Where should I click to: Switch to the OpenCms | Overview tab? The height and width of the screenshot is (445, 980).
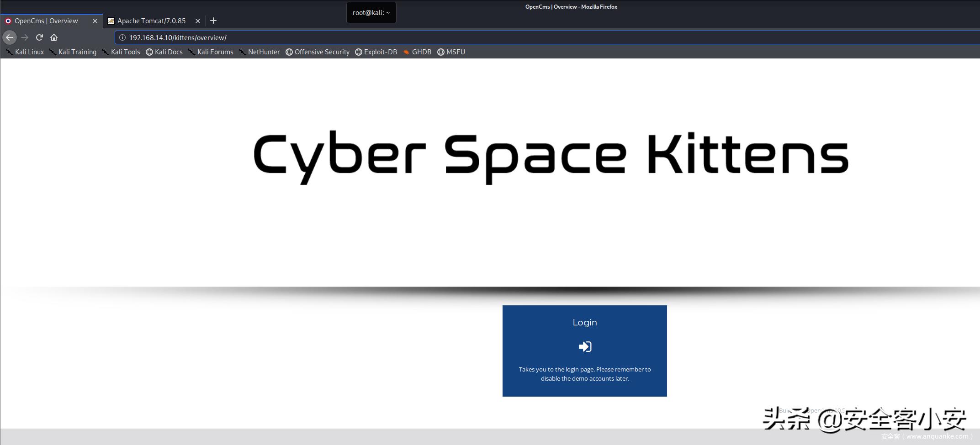click(52, 21)
